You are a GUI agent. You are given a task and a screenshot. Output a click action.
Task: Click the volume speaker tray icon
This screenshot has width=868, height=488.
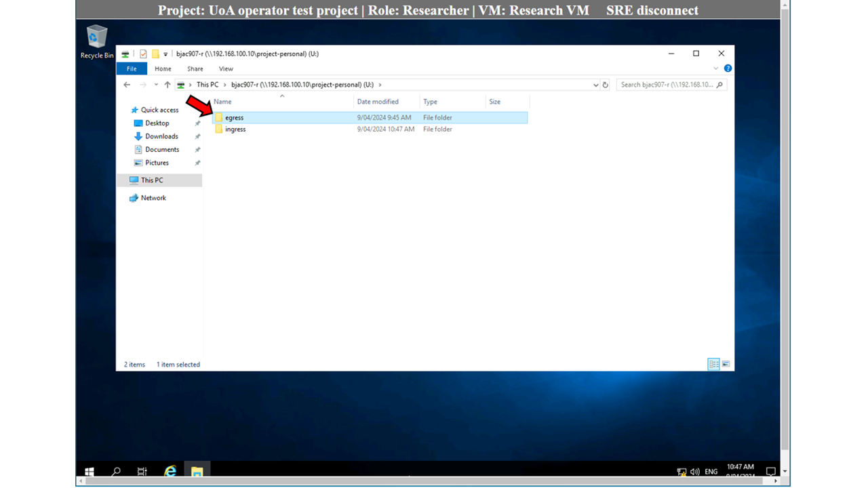point(695,472)
